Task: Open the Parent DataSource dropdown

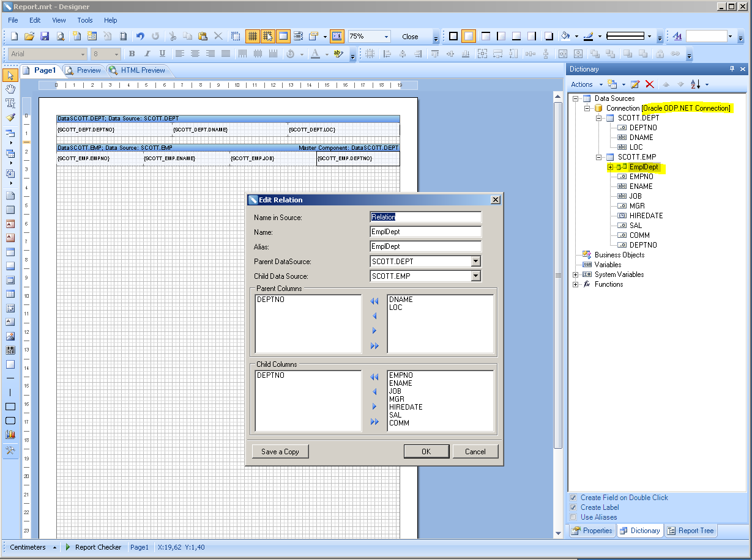Action: pyautogui.click(x=475, y=262)
